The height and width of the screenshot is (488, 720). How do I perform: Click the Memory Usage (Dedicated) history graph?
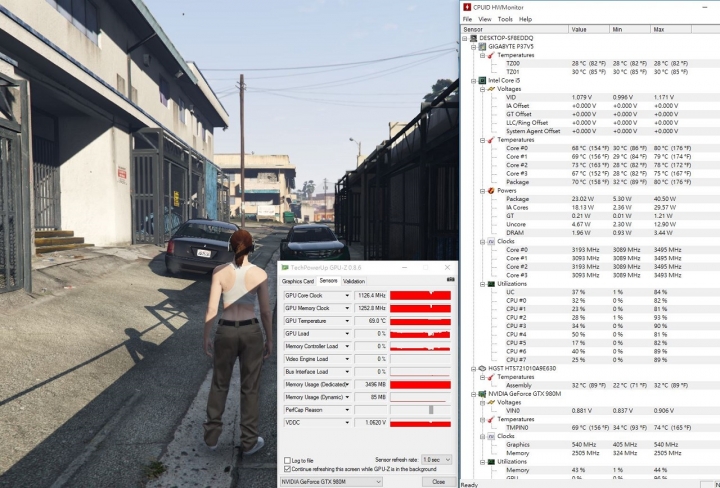tap(420, 385)
